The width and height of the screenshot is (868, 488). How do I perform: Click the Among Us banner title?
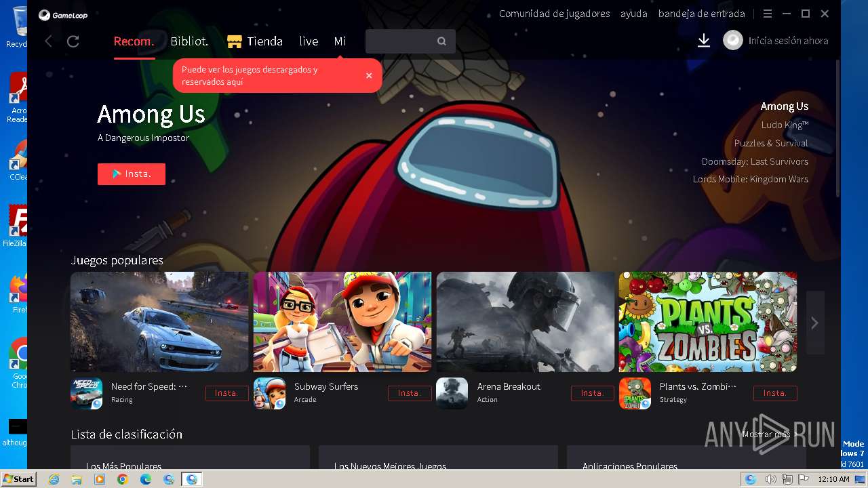coord(151,114)
